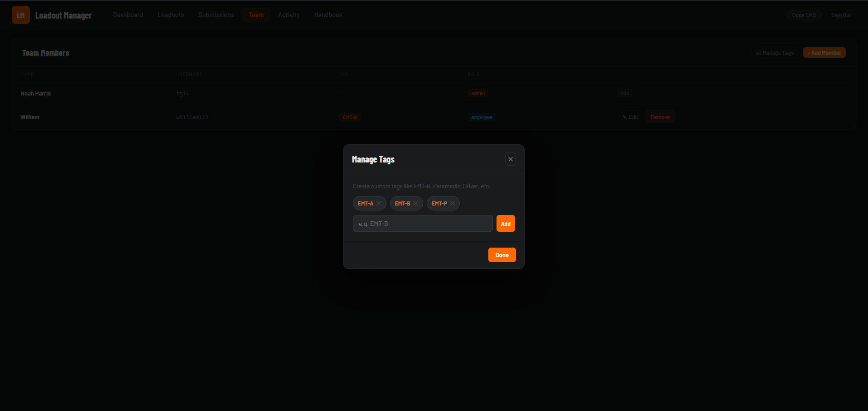The width and height of the screenshot is (868, 411).
Task: Remove the EMT-P tag chip
Action: pos(452,203)
